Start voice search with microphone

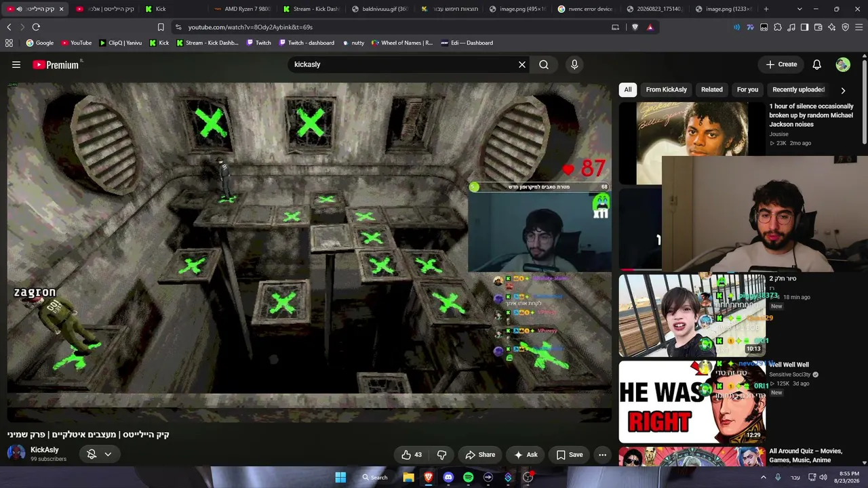coord(574,64)
